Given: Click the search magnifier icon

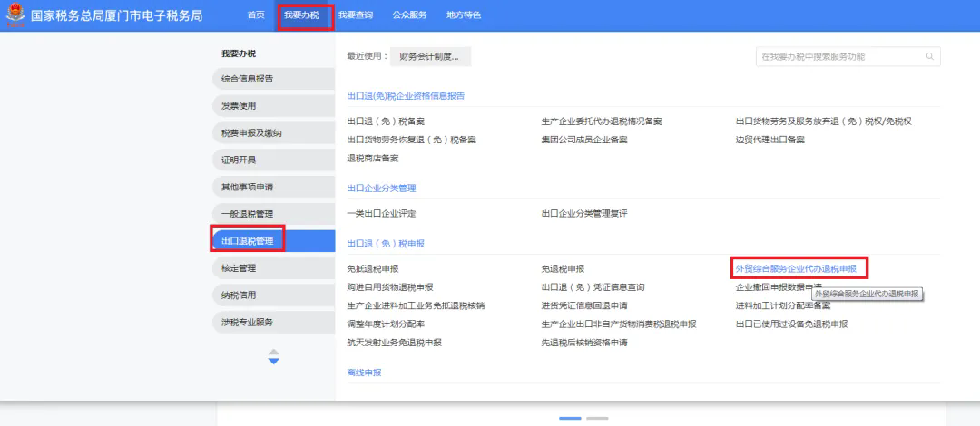Looking at the screenshot, I should [929, 56].
